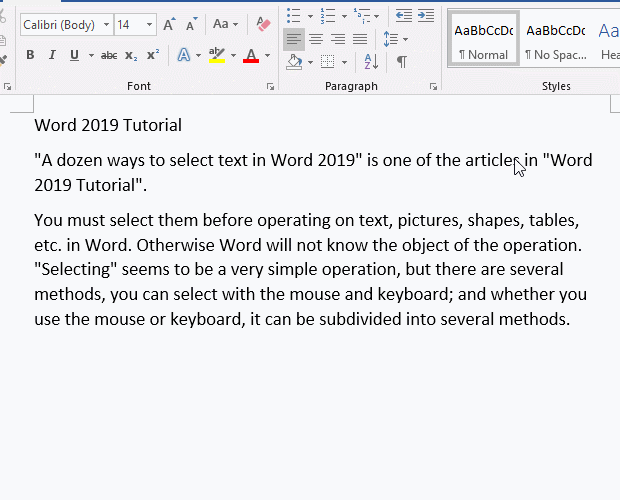The image size is (620, 500).
Task: Click Decrease Font Size icon
Action: click(191, 25)
